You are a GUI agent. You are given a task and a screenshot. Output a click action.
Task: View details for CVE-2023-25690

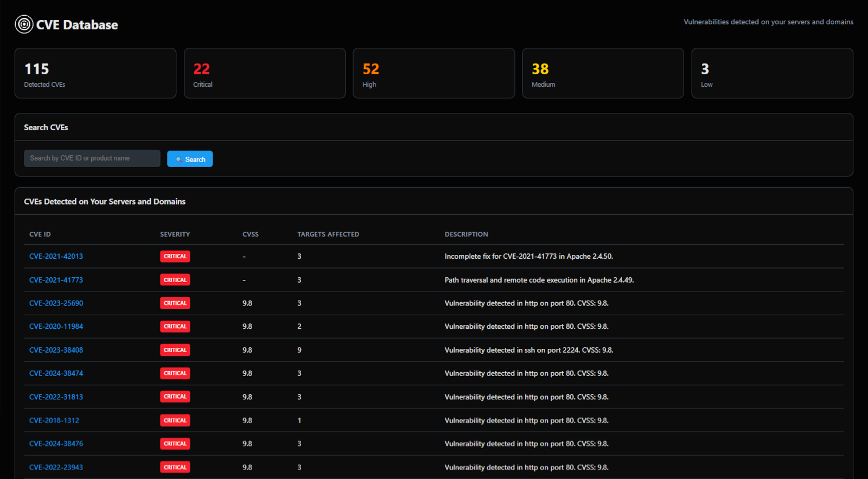click(x=56, y=303)
